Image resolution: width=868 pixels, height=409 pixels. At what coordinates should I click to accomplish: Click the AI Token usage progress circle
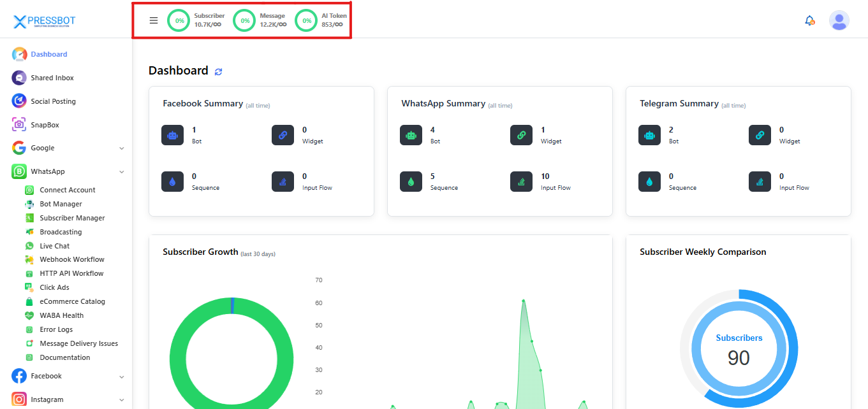[307, 20]
